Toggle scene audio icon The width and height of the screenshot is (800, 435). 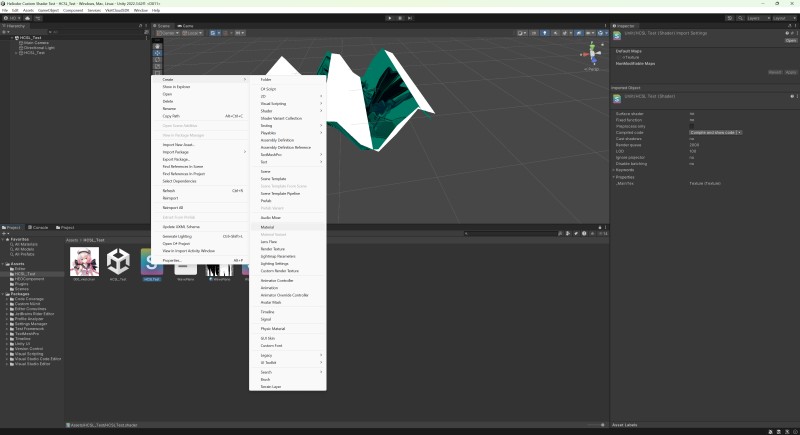(556, 33)
